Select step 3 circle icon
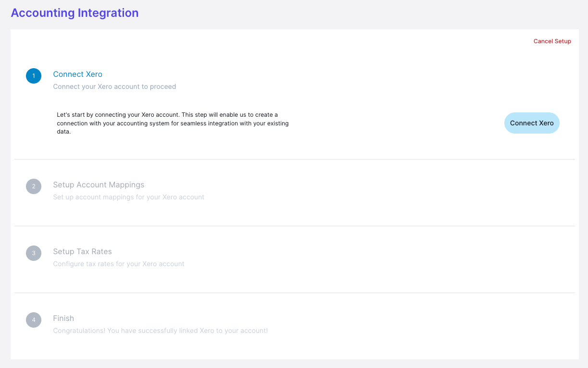 click(x=34, y=253)
